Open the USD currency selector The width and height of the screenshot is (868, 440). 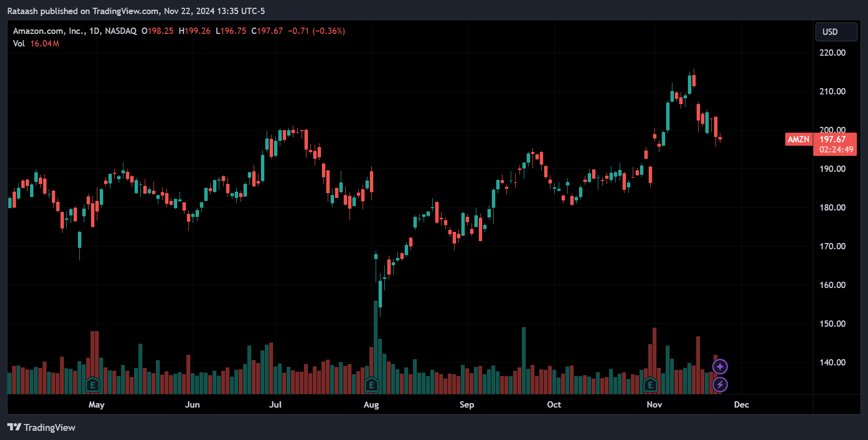click(836, 32)
